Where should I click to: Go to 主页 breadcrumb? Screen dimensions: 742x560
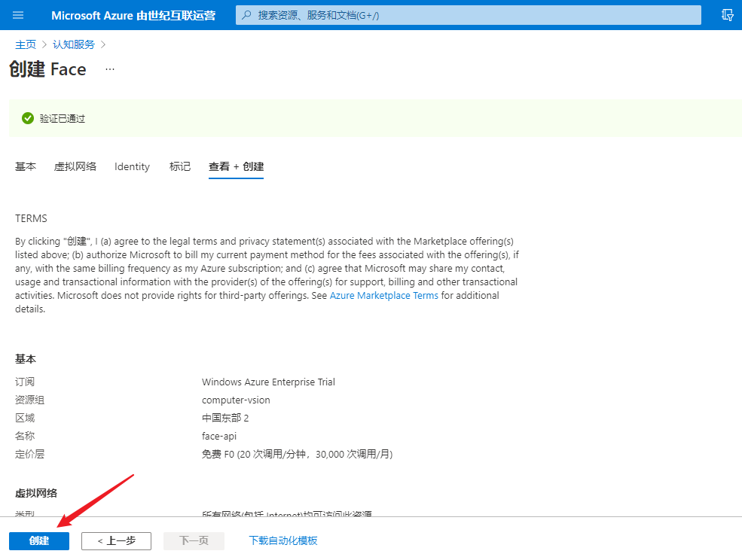click(26, 44)
